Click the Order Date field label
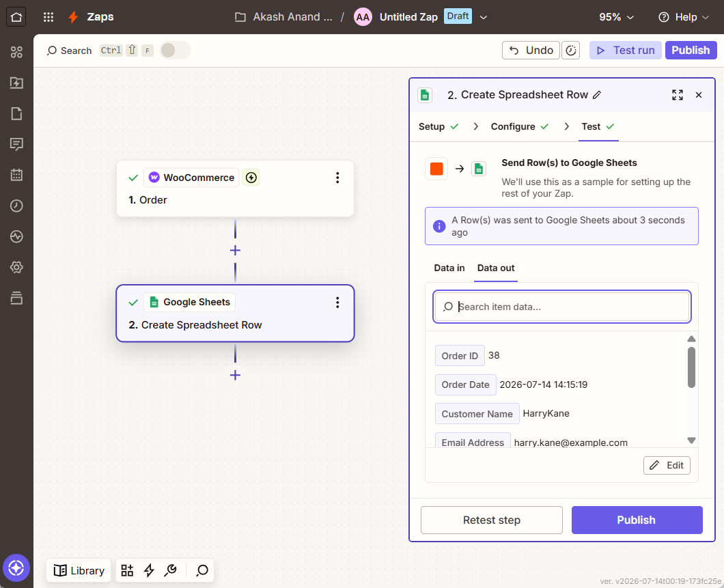 (465, 384)
